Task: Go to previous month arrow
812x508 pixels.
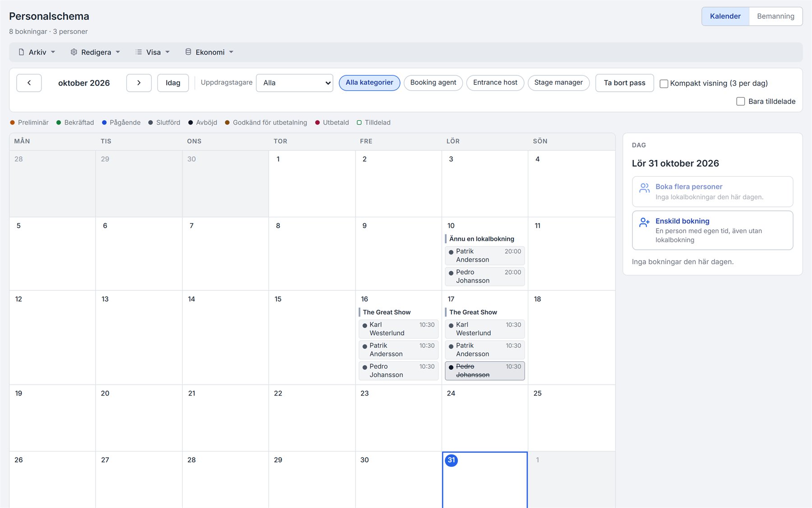Action: pyautogui.click(x=29, y=83)
